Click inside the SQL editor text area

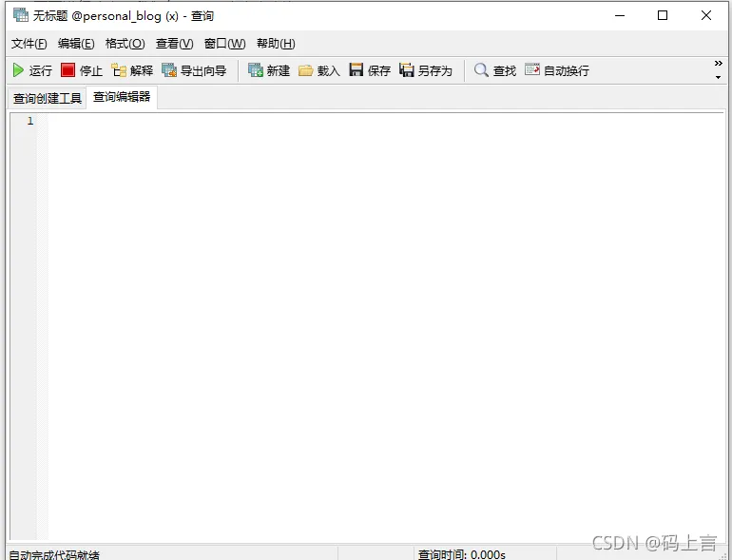[386, 326]
